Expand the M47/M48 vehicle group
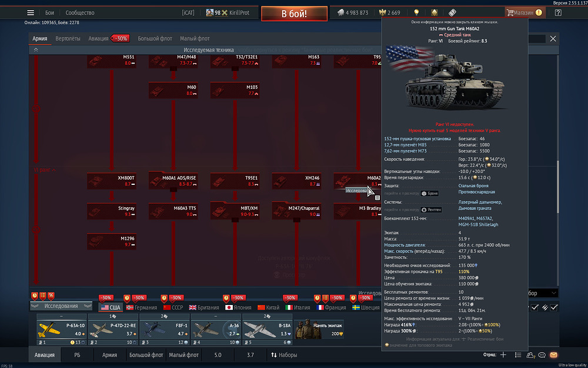The height and width of the screenshot is (368, 588). click(x=173, y=61)
